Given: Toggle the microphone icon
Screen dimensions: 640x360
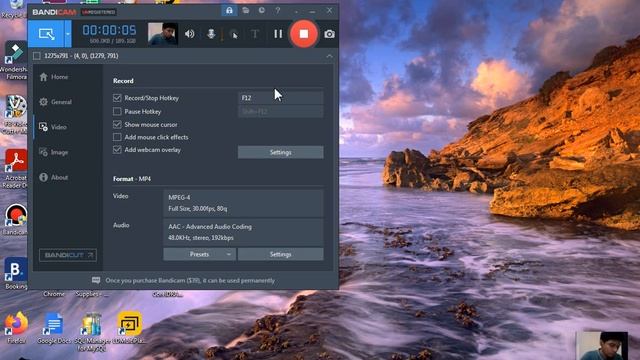Looking at the screenshot, I should point(211,34).
